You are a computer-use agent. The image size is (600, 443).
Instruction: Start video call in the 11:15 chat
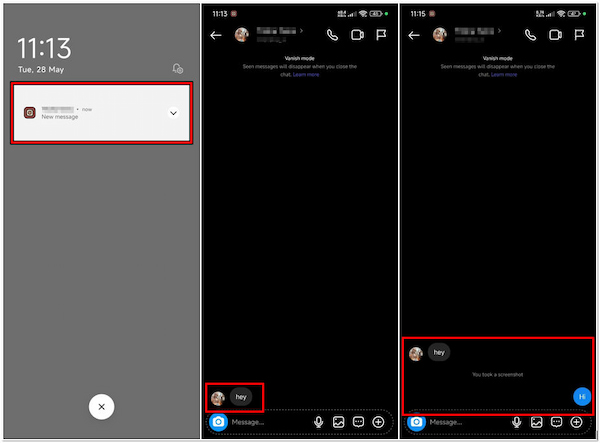(553, 35)
